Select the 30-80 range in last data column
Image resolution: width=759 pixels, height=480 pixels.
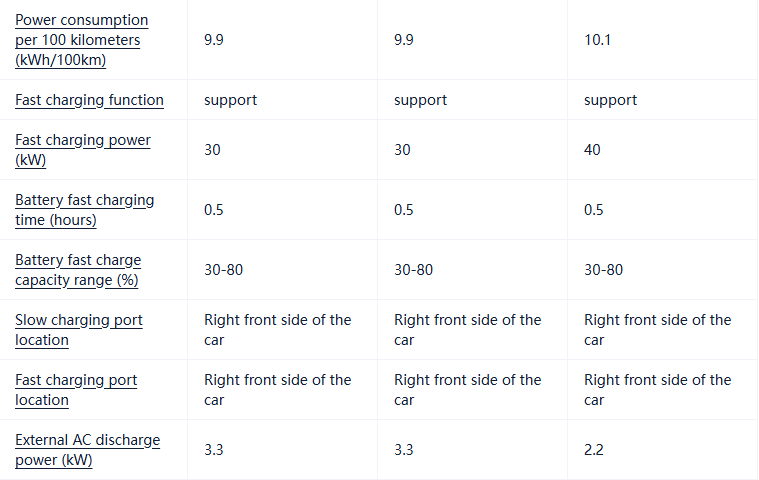pos(603,270)
